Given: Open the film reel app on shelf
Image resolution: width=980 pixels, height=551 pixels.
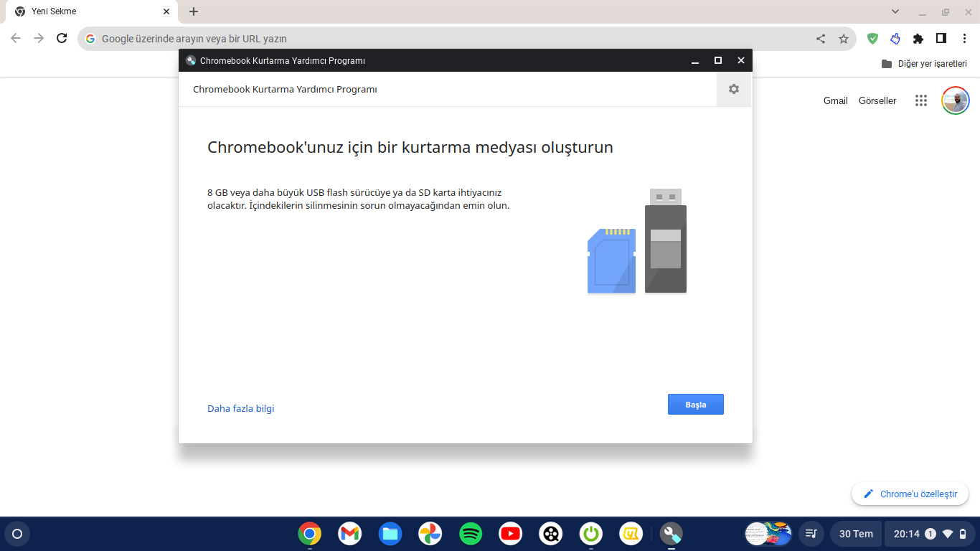Looking at the screenshot, I should coord(551,534).
